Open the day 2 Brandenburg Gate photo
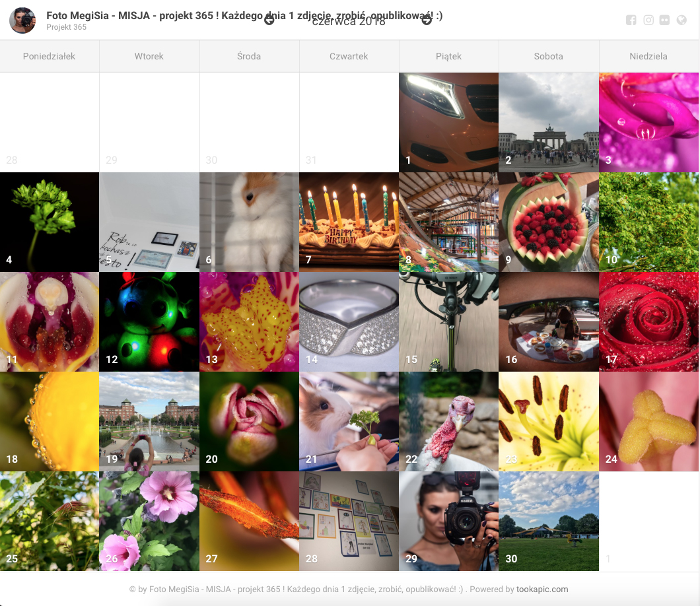 (x=549, y=122)
